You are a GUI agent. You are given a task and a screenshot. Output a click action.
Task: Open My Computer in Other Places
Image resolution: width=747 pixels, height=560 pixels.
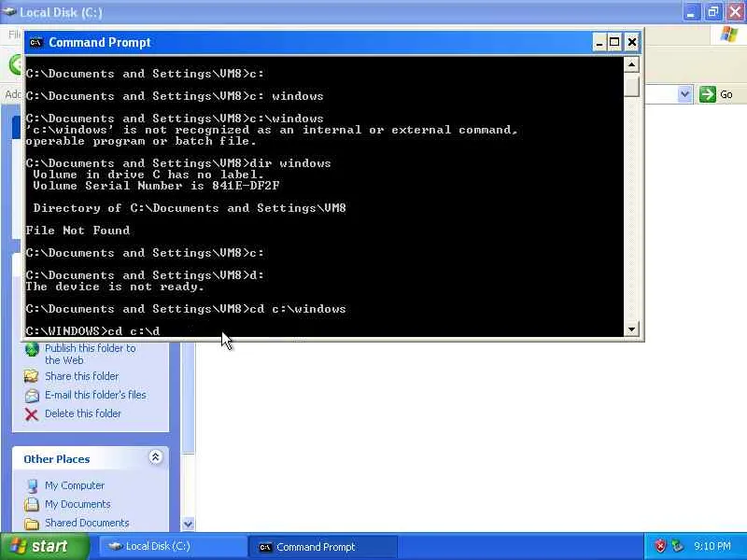pos(75,485)
